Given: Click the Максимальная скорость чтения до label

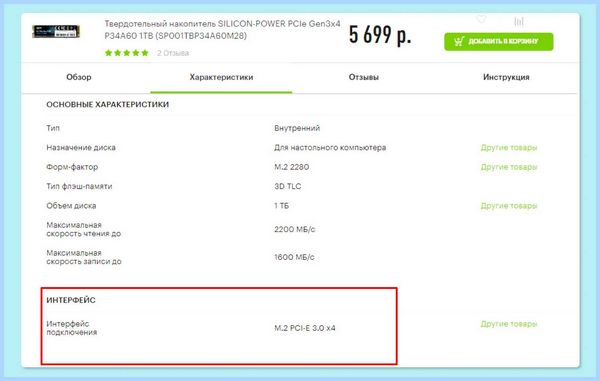Looking at the screenshot, I should pos(84,229).
